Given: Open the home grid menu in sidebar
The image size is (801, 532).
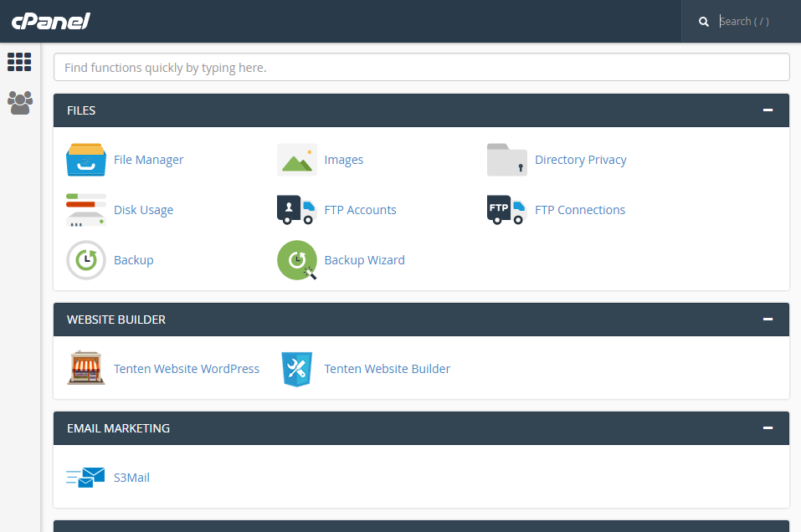Looking at the screenshot, I should [x=19, y=62].
